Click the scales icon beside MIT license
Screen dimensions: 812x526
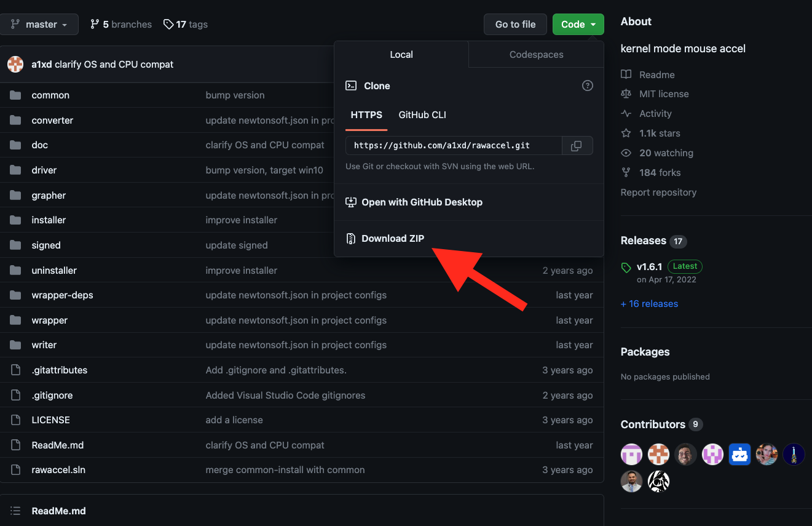tap(626, 94)
